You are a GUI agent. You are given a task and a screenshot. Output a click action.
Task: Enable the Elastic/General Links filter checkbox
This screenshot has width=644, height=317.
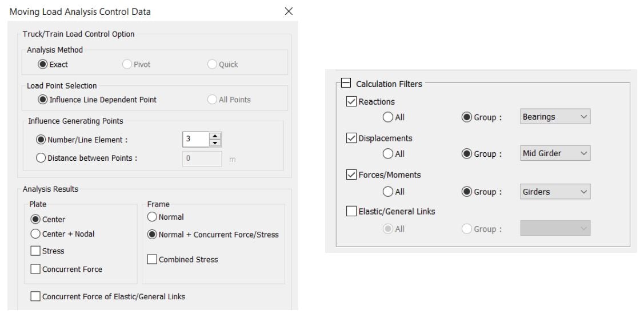pos(351,211)
